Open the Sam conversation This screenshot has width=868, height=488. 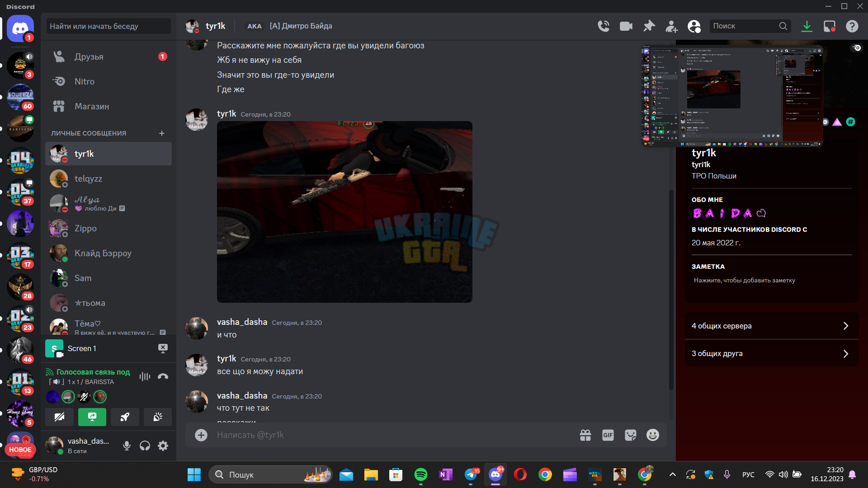coord(108,278)
